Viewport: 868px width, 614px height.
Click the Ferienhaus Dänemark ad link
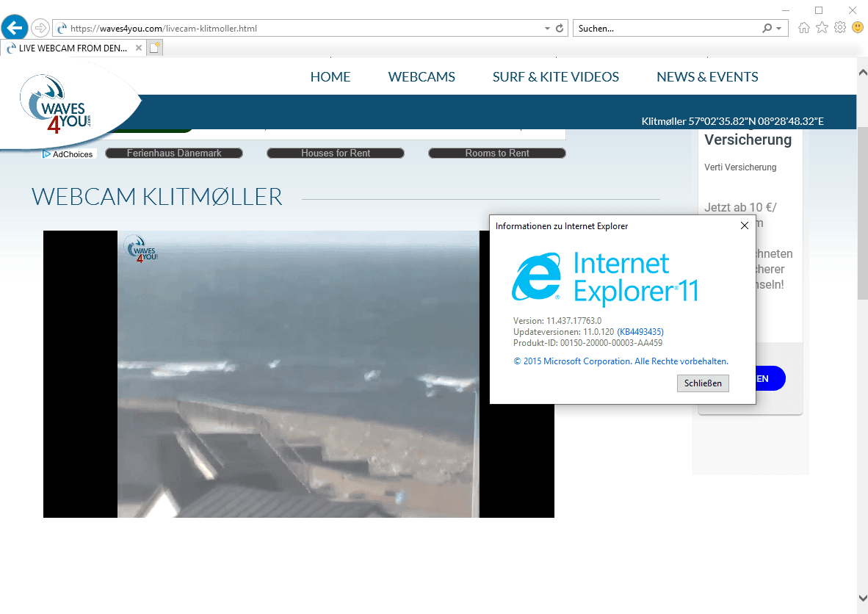(x=174, y=153)
